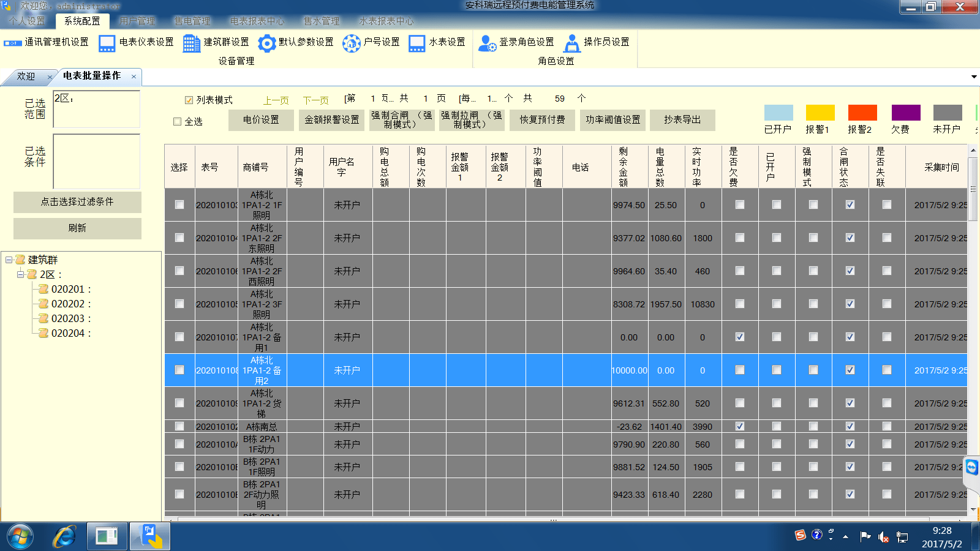Open the tab list dropdown arrow at the right end of the tab bar
This screenshot has width=980, height=551.
(973, 77)
